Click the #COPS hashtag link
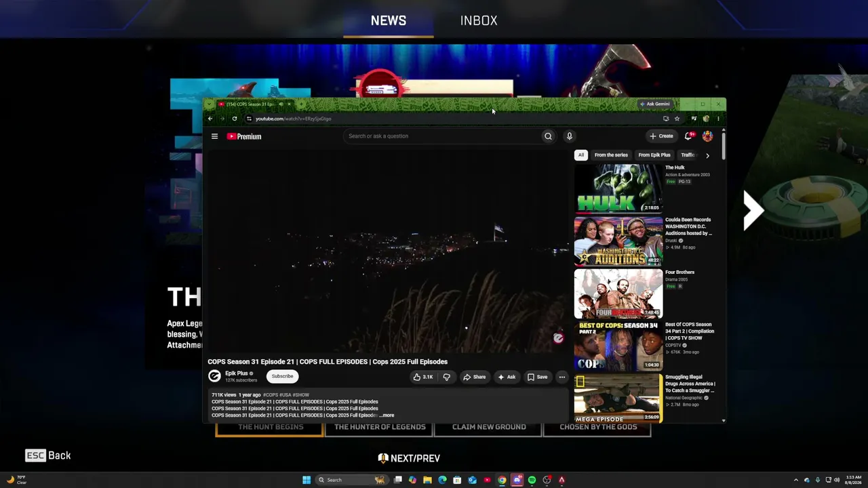Viewport: 868px width, 488px height. [x=271, y=394]
